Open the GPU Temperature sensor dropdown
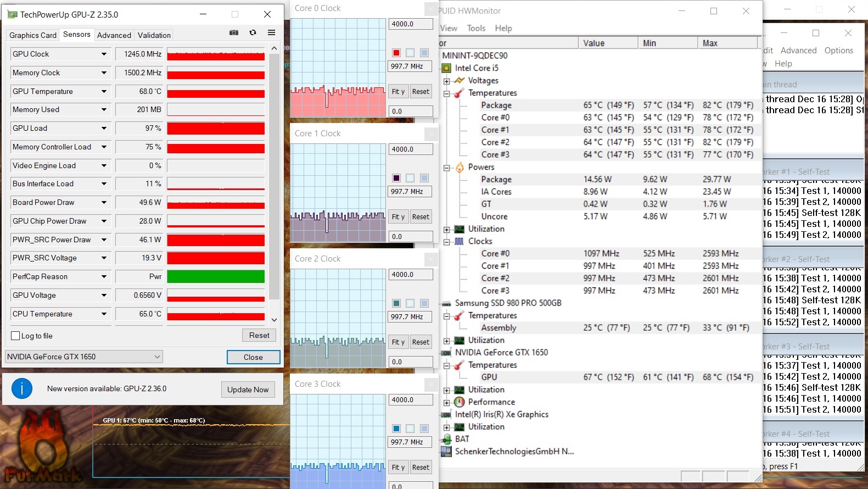 click(104, 91)
